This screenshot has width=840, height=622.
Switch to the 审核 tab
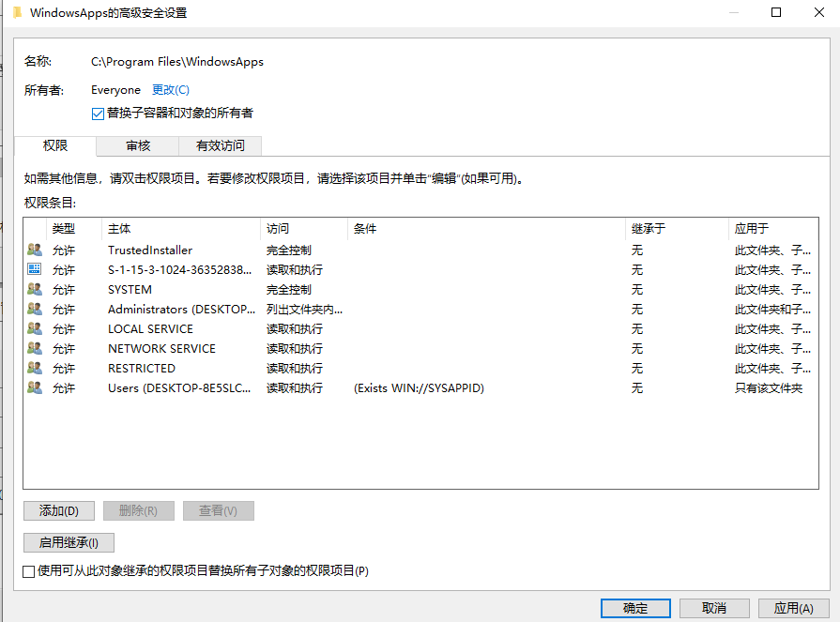[x=137, y=145]
